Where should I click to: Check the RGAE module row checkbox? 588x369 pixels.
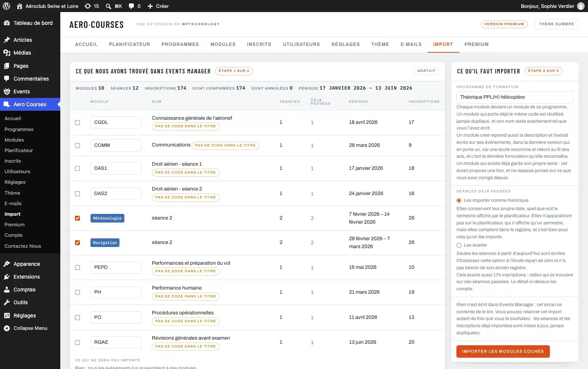coord(77,342)
